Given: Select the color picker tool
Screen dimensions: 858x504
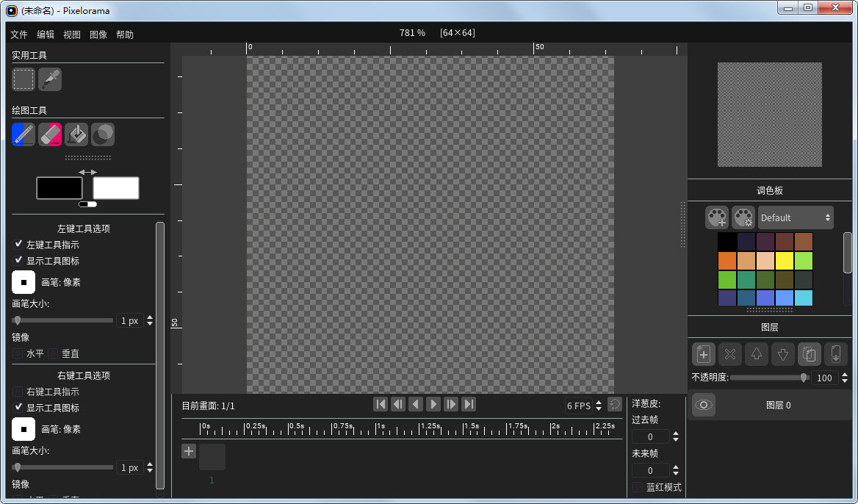Looking at the screenshot, I should (49, 79).
